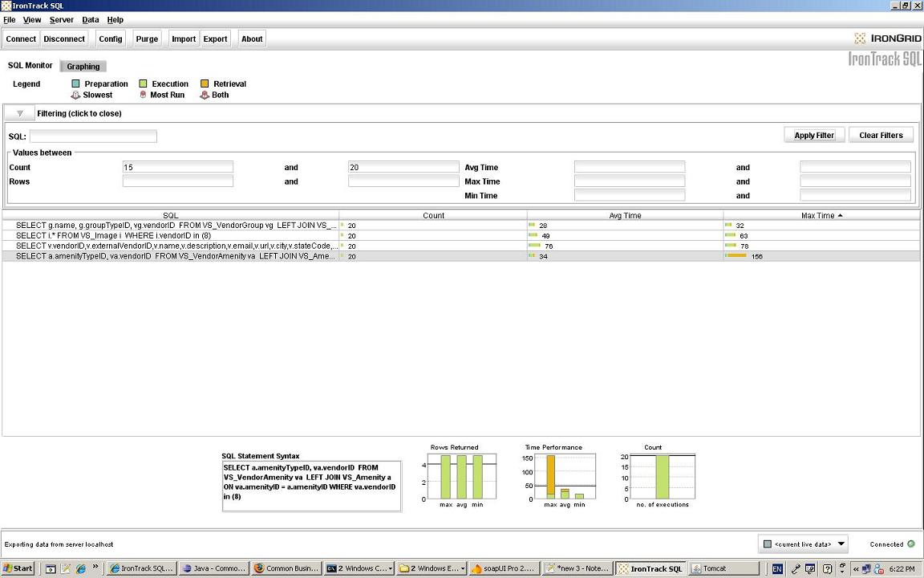The width and height of the screenshot is (924, 578).
Task: Click the Time Performance bar chart
Action: click(x=565, y=477)
